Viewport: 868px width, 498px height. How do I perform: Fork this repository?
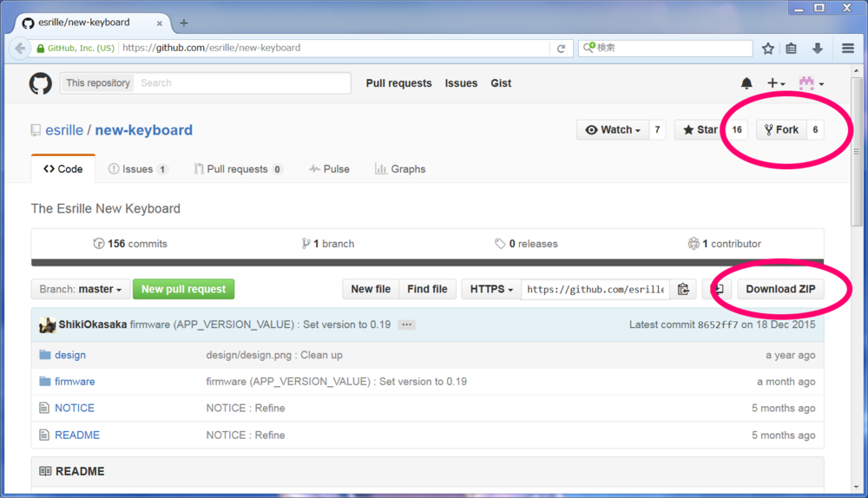point(782,129)
